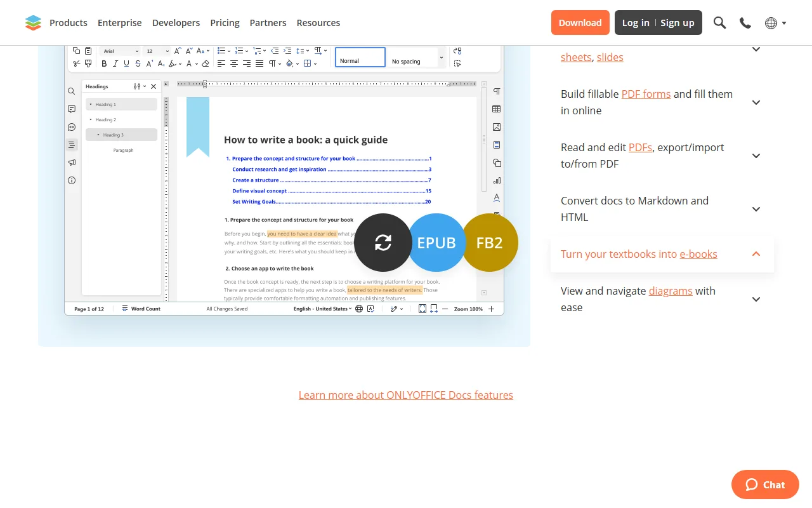Click the Headings navigation icon in the left sidebar
The image size is (812, 508).
72,145
